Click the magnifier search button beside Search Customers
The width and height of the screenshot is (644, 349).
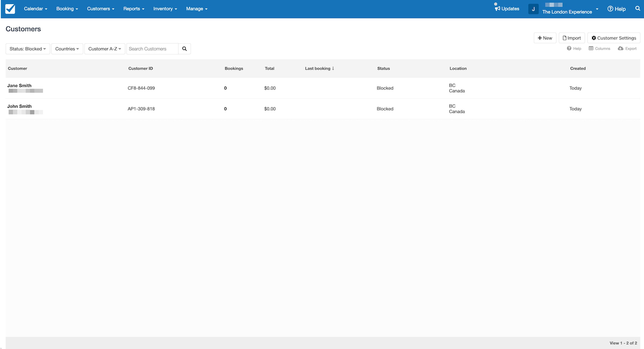point(185,49)
